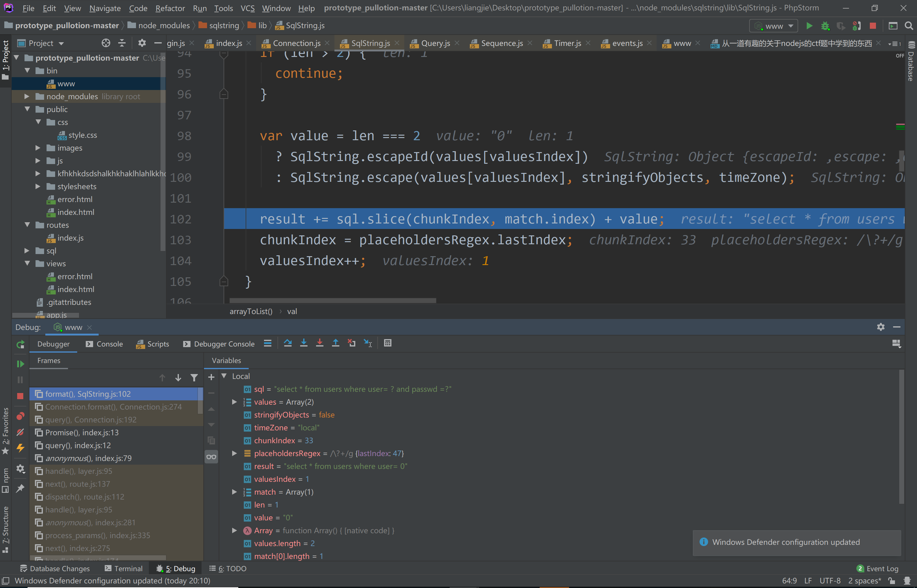Toggle Mute Breakpoints icon

click(x=20, y=432)
